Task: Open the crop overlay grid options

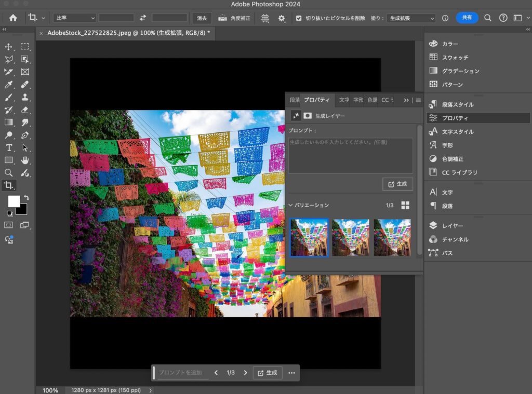Action: (265, 18)
